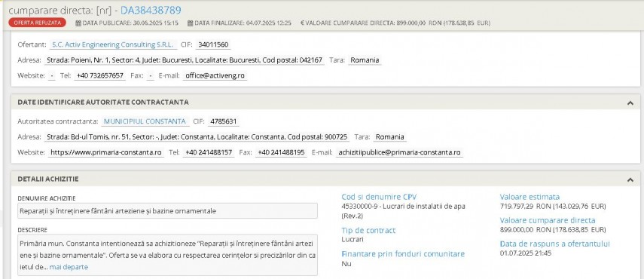Select Tip de contract value Lucrari
The width and height of the screenshot is (644, 279).
point(353,239)
